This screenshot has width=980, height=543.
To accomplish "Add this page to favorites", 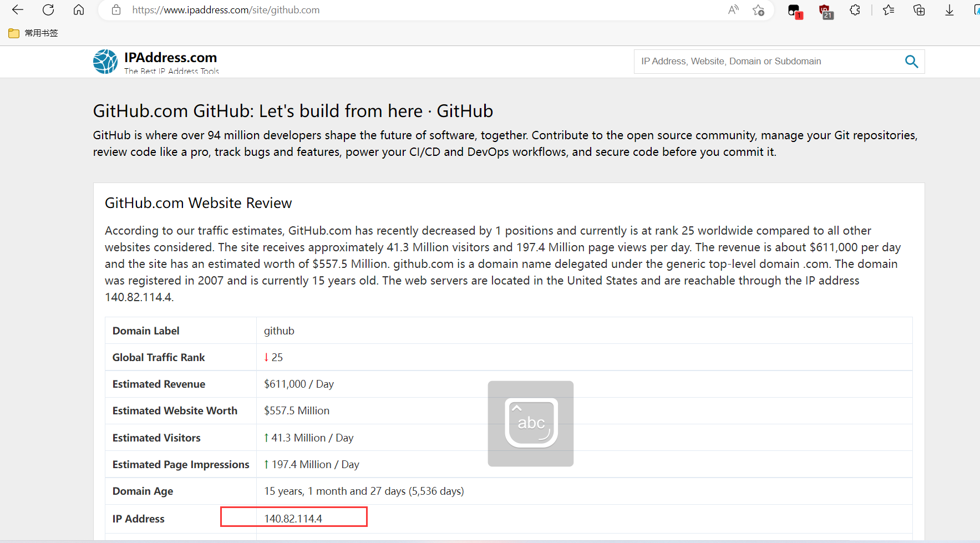I will click(x=758, y=10).
